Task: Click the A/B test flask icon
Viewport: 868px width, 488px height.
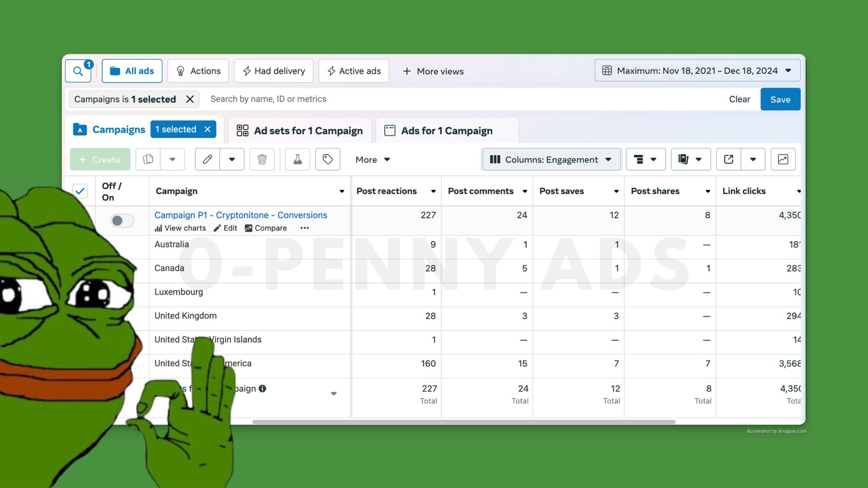Action: (297, 159)
